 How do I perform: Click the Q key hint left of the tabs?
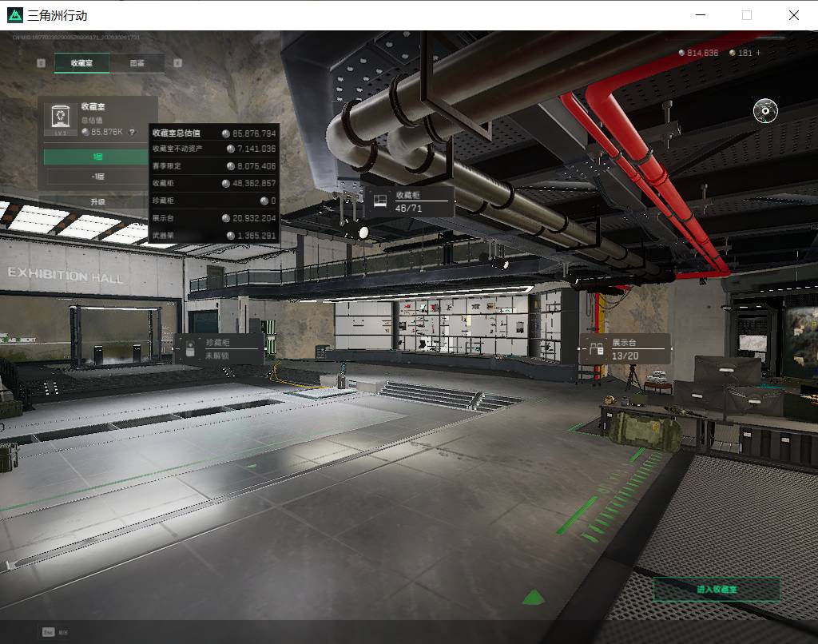click(x=42, y=63)
